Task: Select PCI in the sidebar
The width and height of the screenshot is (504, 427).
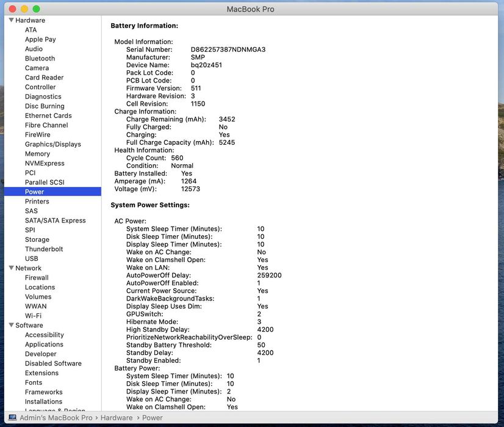Action: 31,173
